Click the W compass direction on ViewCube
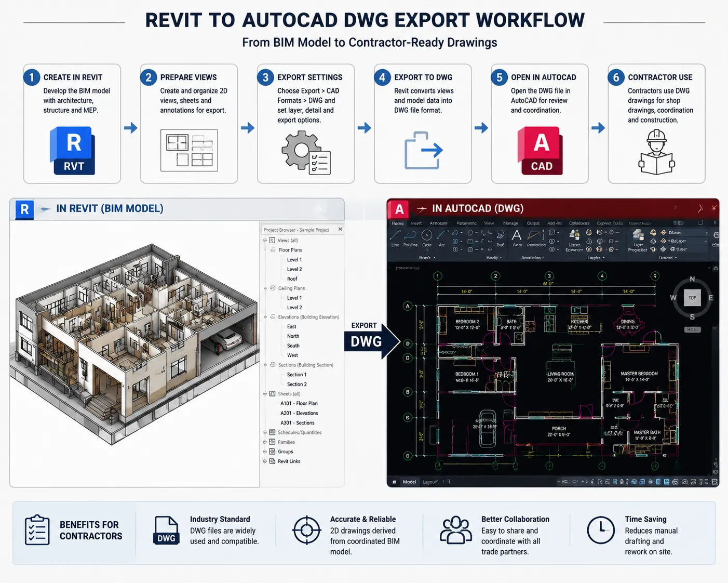This screenshot has width=728, height=583. [673, 298]
